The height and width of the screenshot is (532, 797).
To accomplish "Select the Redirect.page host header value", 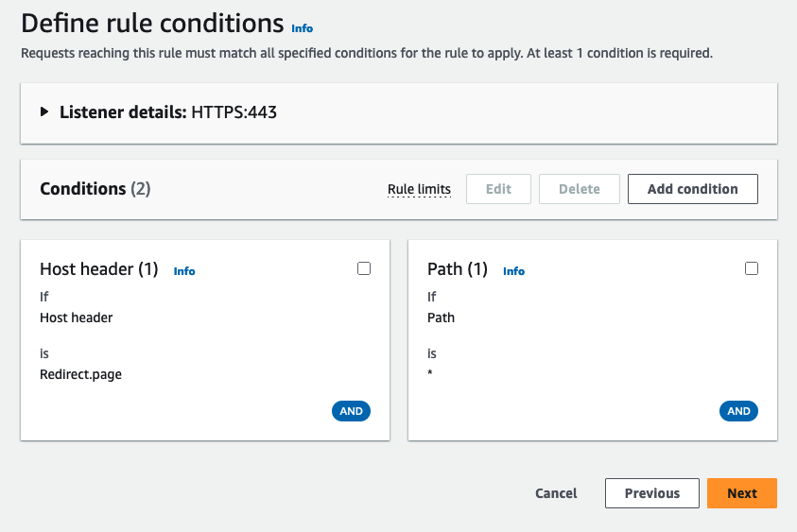I will pyautogui.click(x=80, y=374).
